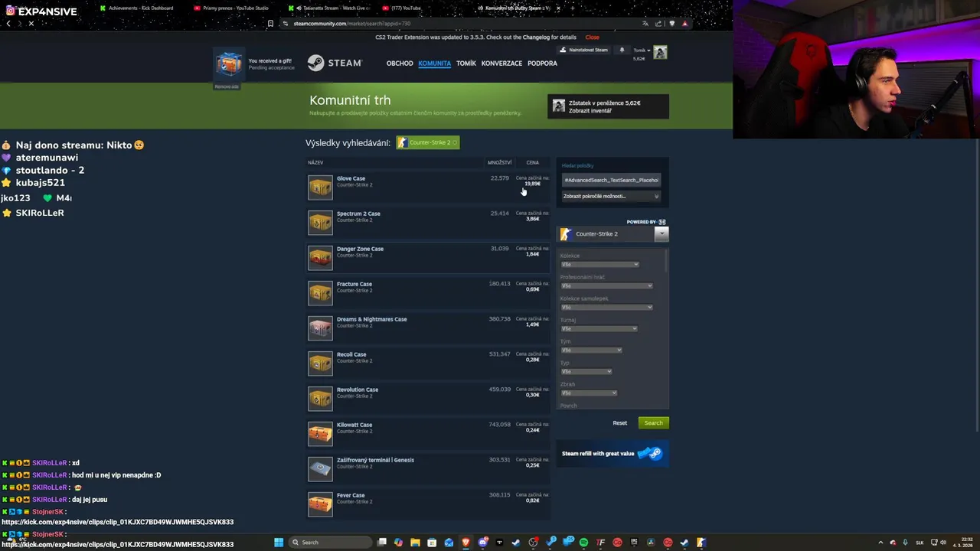Click the Genesis terminal item icon
980x551 pixels.
point(320,469)
